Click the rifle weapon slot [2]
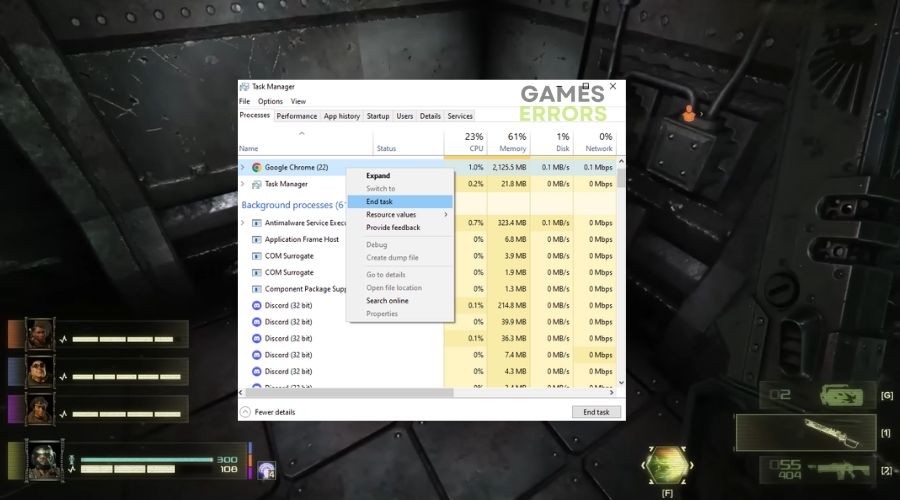 817,470
